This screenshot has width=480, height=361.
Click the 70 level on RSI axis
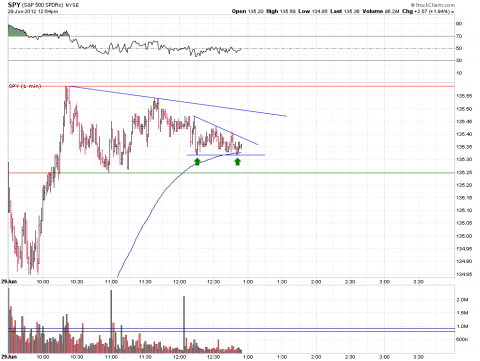(x=459, y=36)
